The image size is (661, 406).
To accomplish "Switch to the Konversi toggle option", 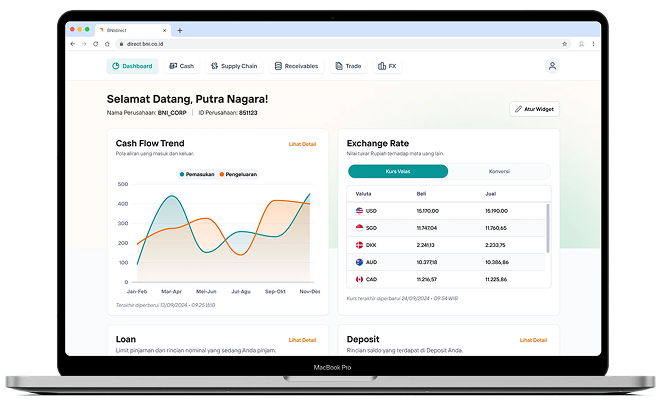I will pyautogui.click(x=498, y=171).
